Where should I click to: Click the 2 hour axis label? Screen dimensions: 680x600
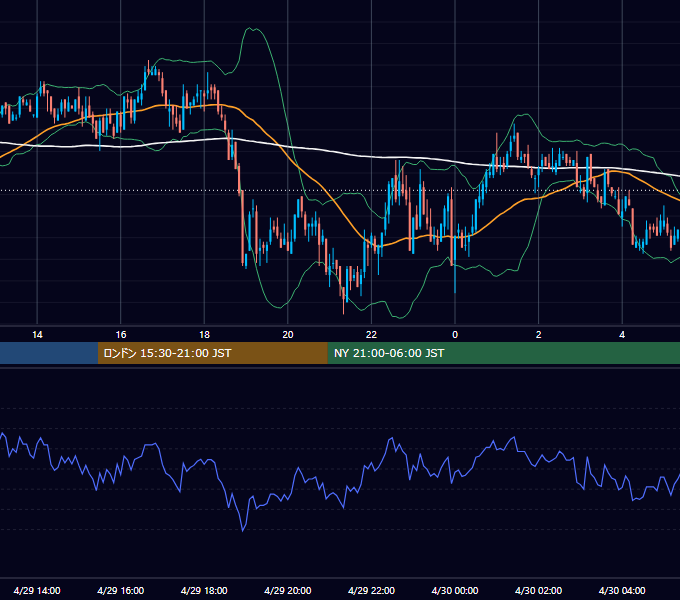538,335
